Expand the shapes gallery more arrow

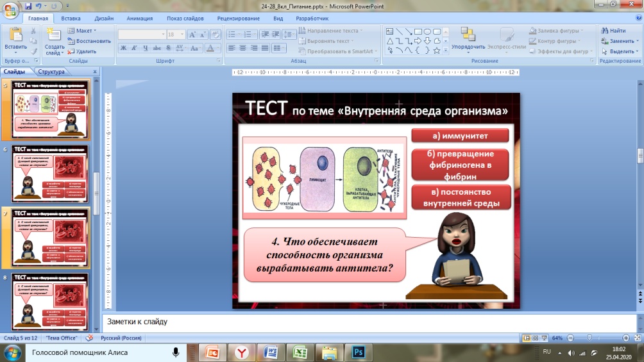pyautogui.click(x=446, y=51)
